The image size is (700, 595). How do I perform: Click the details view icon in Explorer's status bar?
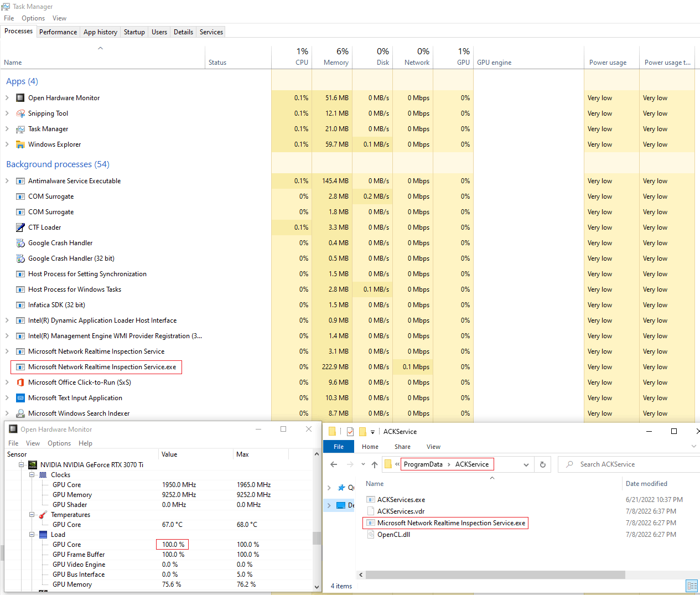tap(692, 586)
